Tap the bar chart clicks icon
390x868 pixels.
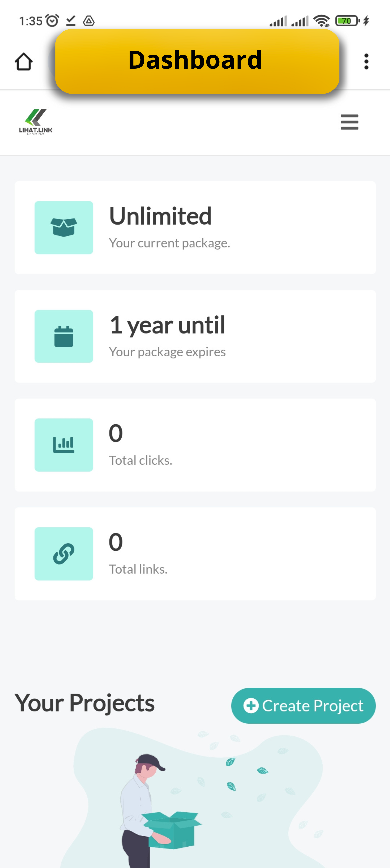click(64, 445)
